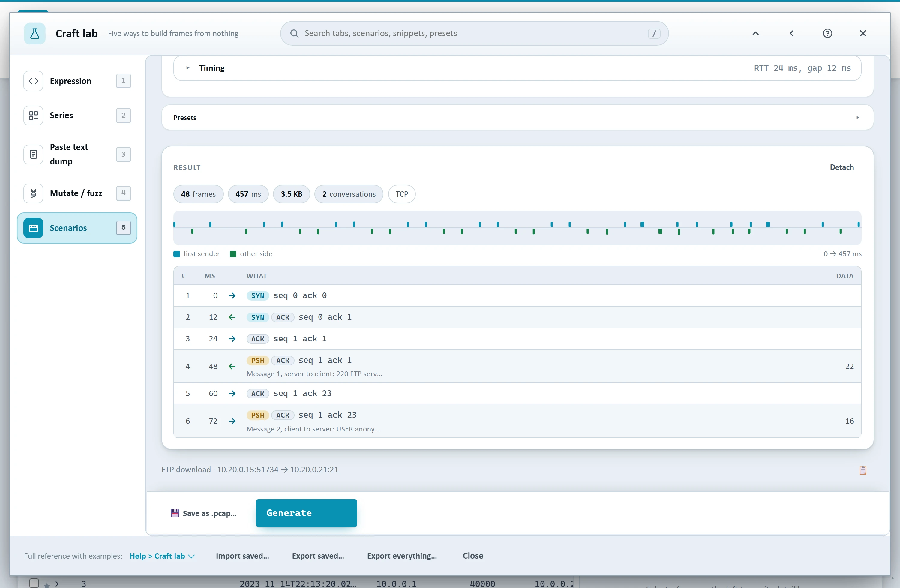900x588 pixels.
Task: Click the Expression code brackets icon
Action: (33, 81)
